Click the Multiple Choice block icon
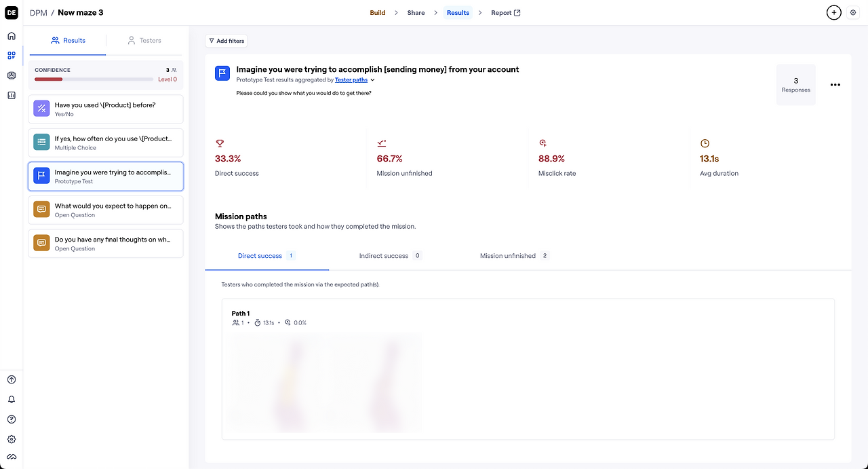Screen dimensions: 868x469 41,142
